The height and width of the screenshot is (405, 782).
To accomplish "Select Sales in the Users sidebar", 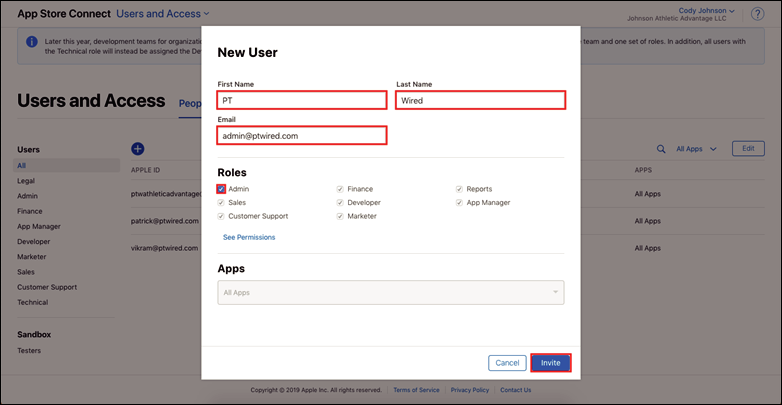I will 26,272.
